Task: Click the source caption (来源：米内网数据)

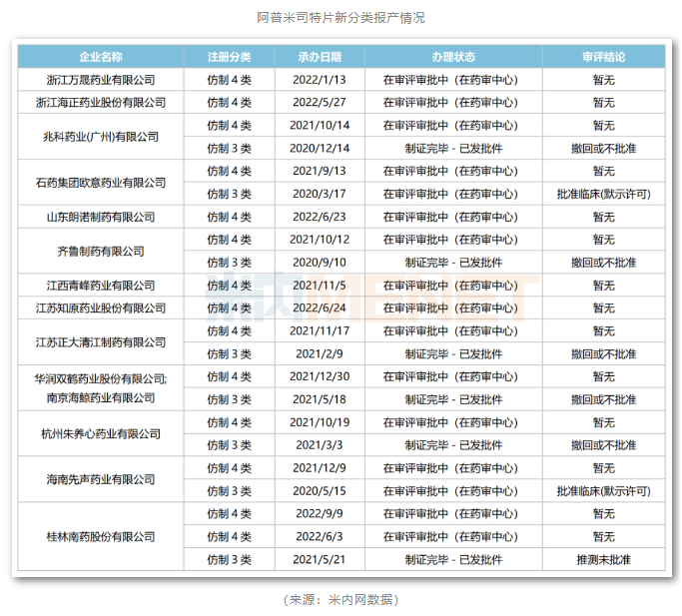Action: click(x=341, y=600)
